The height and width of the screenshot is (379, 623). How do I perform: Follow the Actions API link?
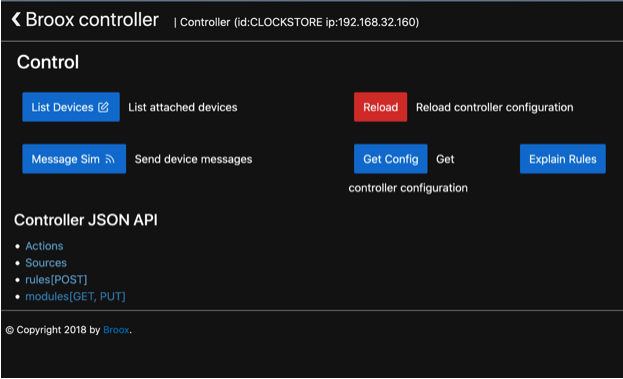coord(44,246)
